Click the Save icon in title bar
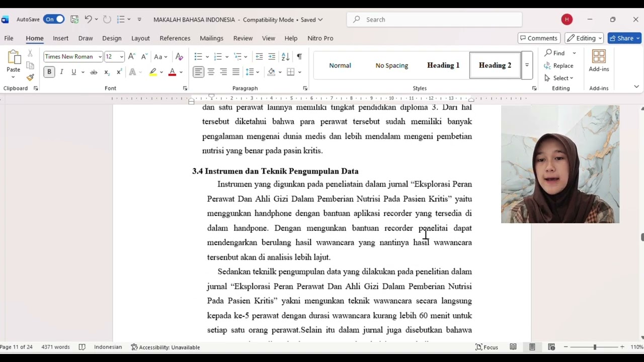644x362 pixels. pyautogui.click(x=74, y=20)
